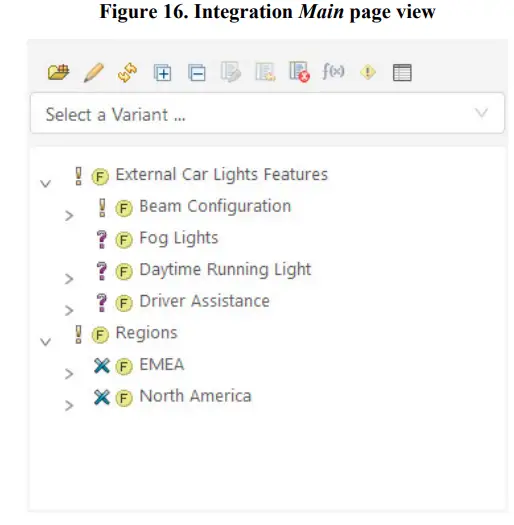514x525 pixels.
Task: Open the folder icon in toolbar
Action: 59,72
